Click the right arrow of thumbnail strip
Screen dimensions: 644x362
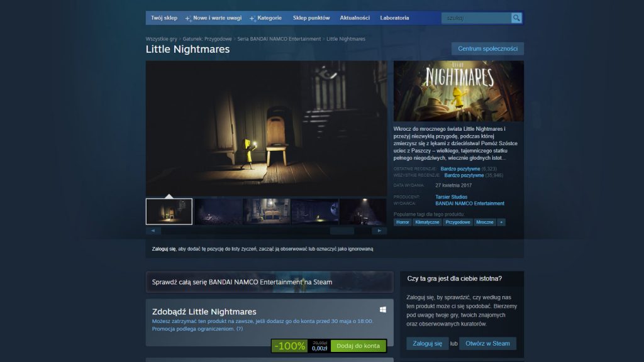[379, 231]
